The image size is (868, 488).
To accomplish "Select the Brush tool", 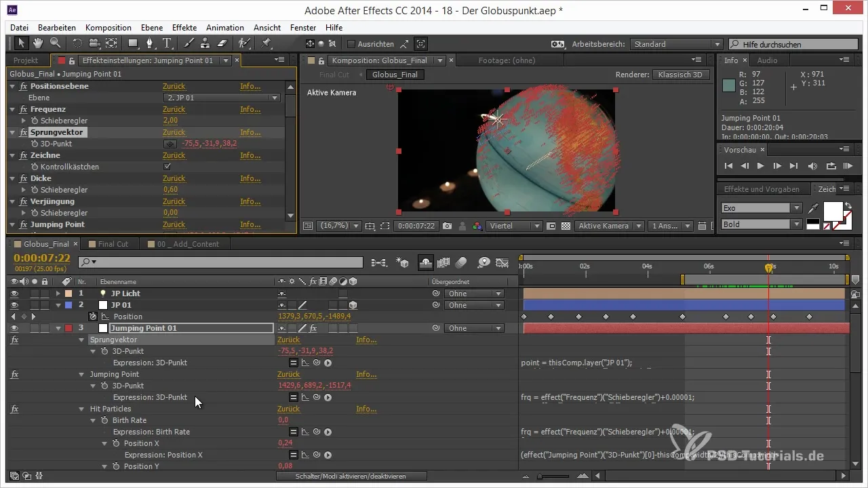I will [190, 43].
